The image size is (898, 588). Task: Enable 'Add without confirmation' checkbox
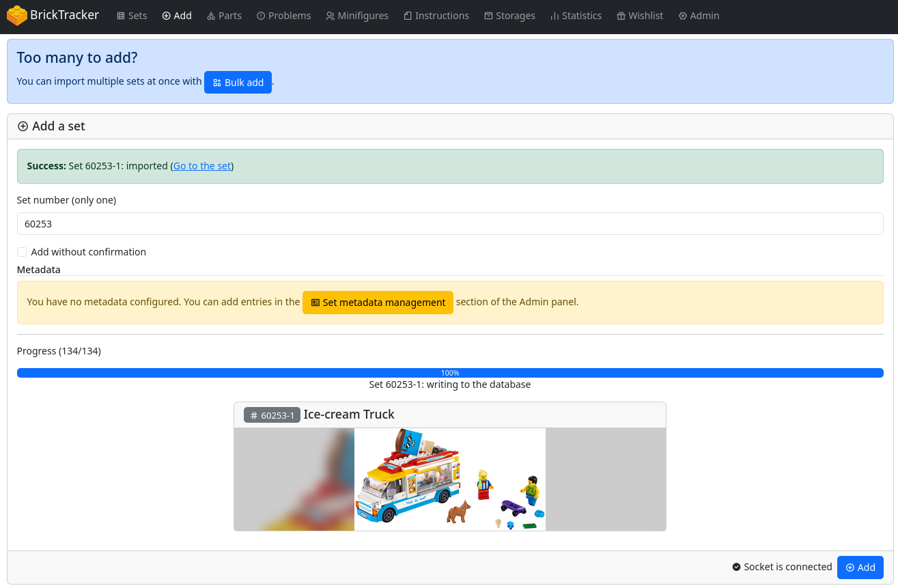[x=22, y=252]
